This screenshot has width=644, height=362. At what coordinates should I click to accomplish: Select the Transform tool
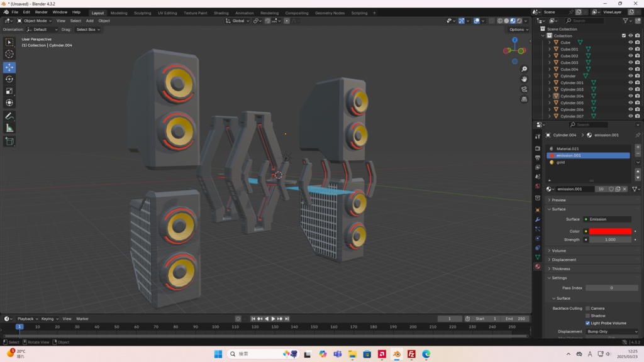9,103
